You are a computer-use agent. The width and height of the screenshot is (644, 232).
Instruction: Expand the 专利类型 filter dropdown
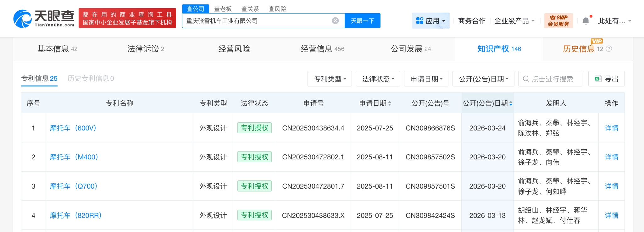tap(330, 79)
